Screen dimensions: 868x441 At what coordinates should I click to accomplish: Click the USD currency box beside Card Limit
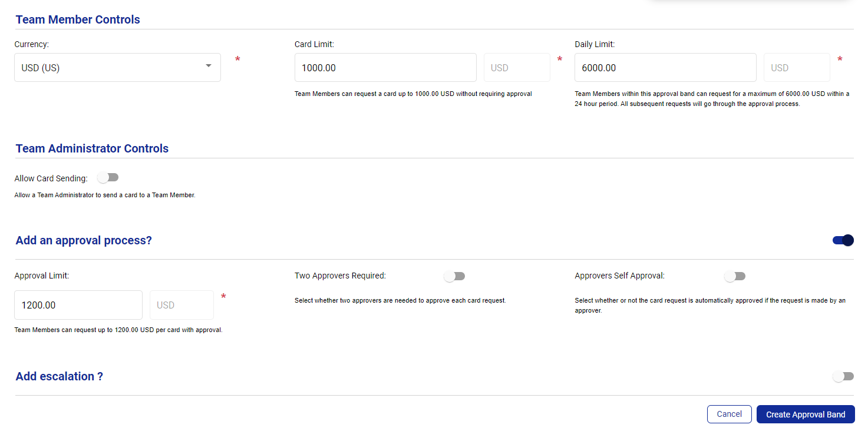[517, 68]
